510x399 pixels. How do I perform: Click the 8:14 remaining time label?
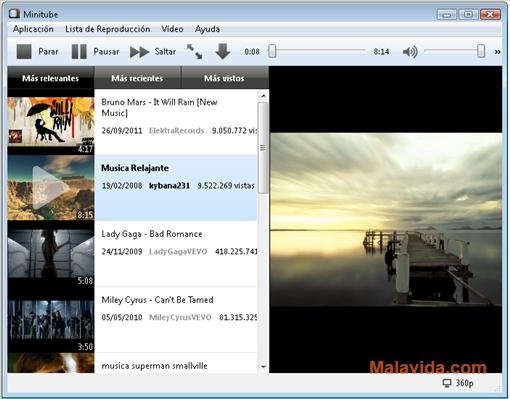pos(381,52)
